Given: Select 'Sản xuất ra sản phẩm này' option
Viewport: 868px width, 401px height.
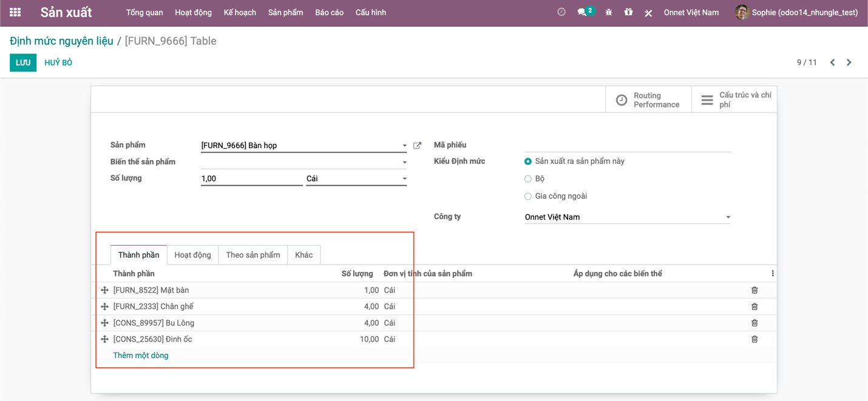Looking at the screenshot, I should tap(528, 161).
